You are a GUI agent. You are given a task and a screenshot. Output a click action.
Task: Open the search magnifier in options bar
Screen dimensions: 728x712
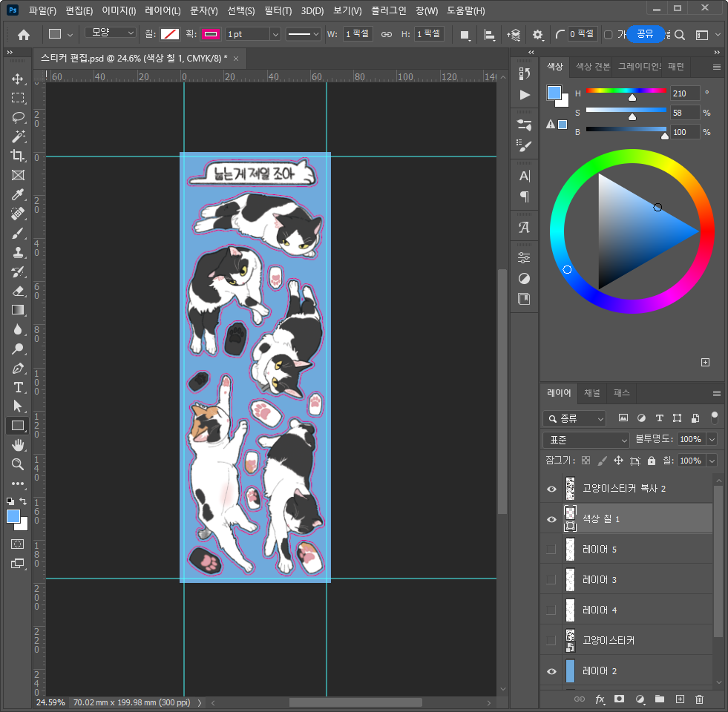[680, 34]
